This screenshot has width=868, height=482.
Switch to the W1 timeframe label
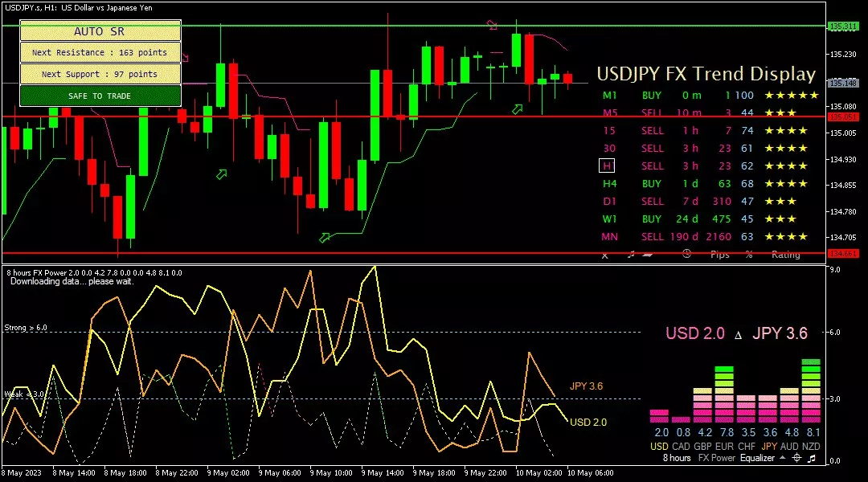pyautogui.click(x=609, y=219)
